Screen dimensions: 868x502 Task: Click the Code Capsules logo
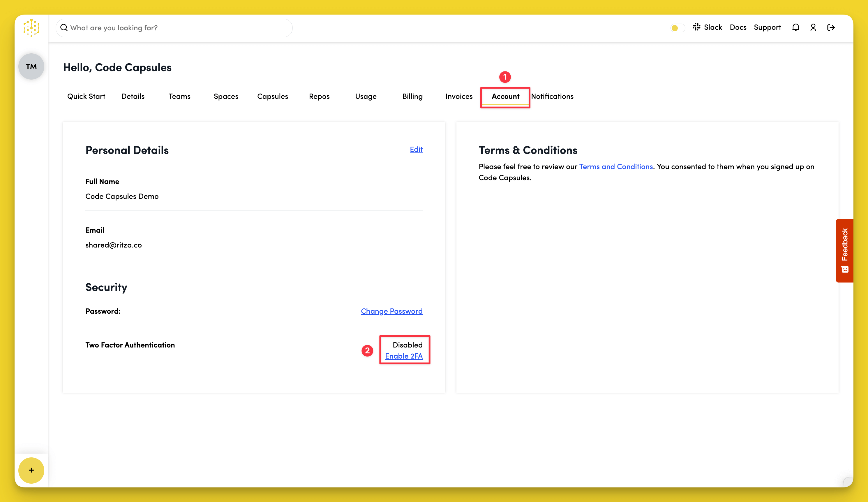31,28
